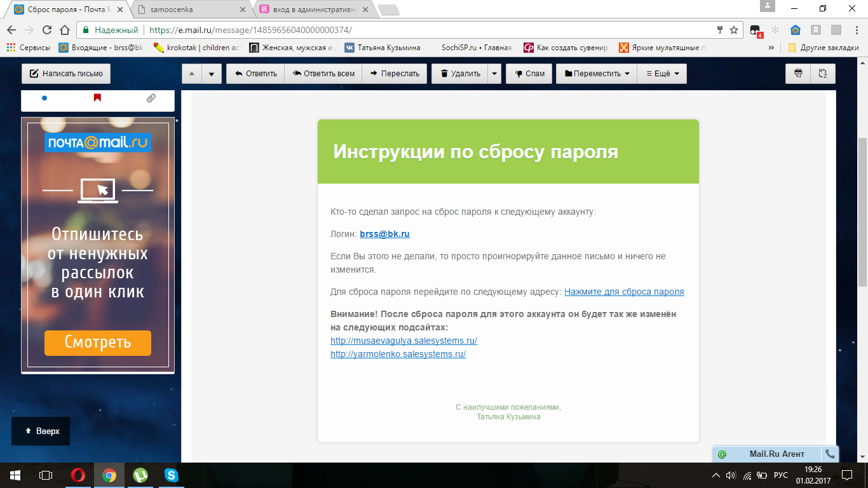
Task: Go to the next message (down arrow)
Action: [212, 74]
